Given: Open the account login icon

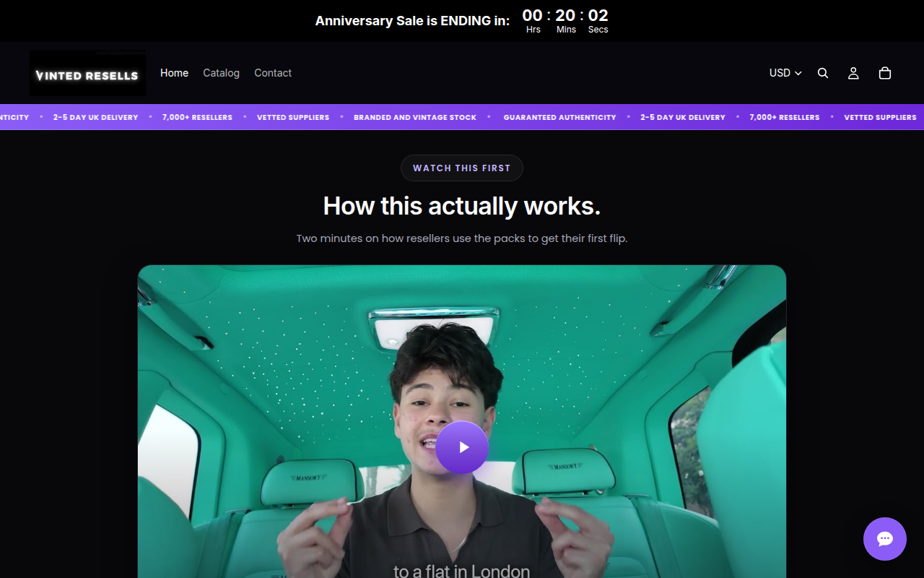Looking at the screenshot, I should (853, 73).
